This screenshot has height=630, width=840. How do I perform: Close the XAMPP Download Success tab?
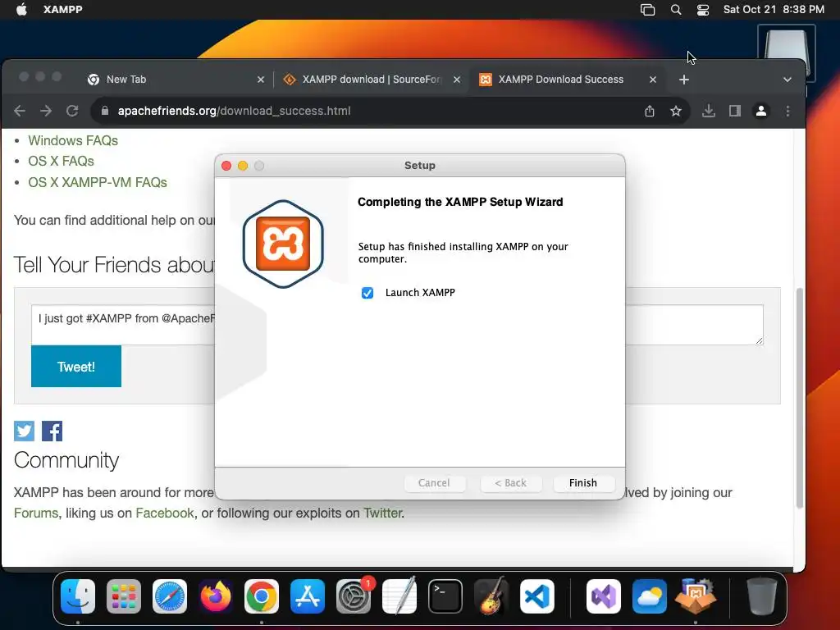(652, 80)
